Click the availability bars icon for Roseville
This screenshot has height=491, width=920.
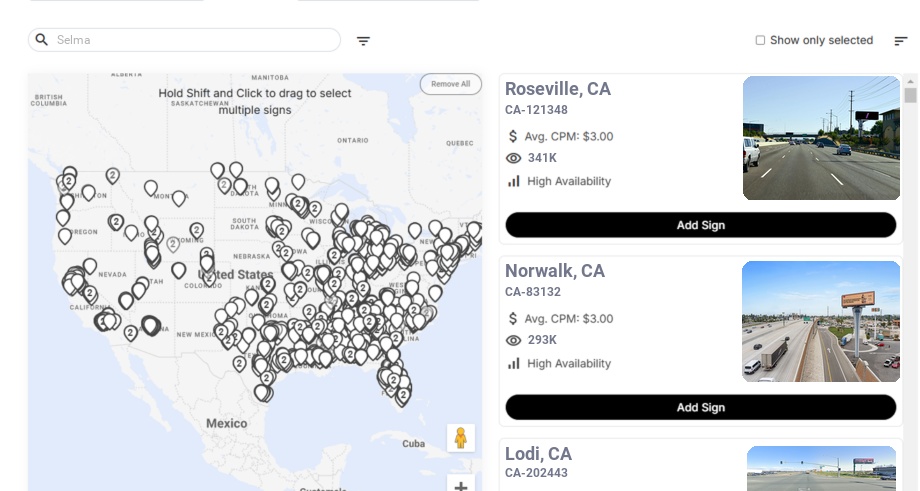click(514, 181)
